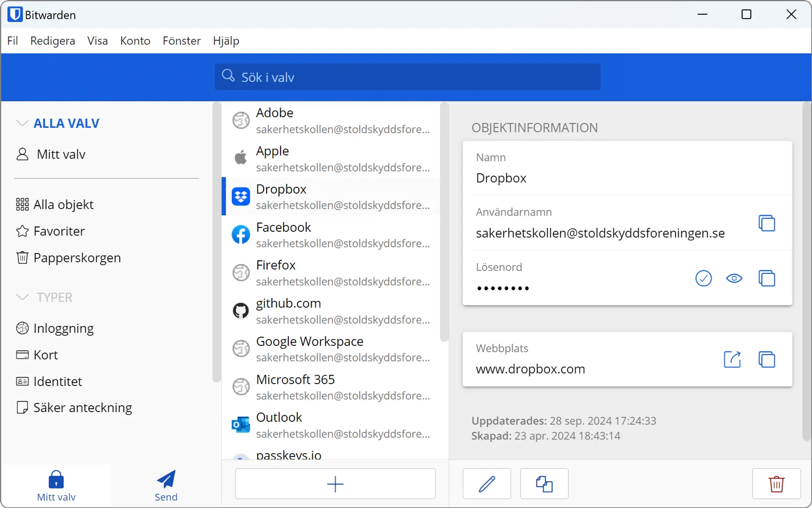812x508 pixels.
Task: Open the Konto menu
Action: 135,41
